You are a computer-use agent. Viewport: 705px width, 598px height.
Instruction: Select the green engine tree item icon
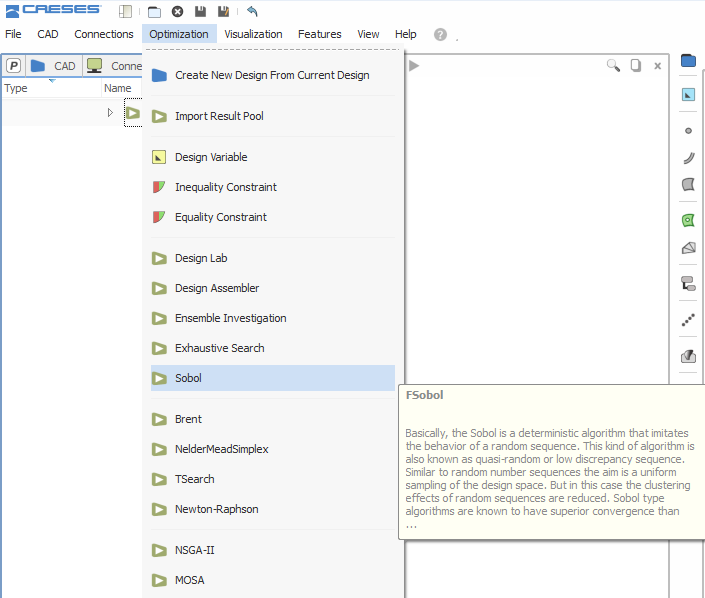pyautogui.click(x=133, y=112)
